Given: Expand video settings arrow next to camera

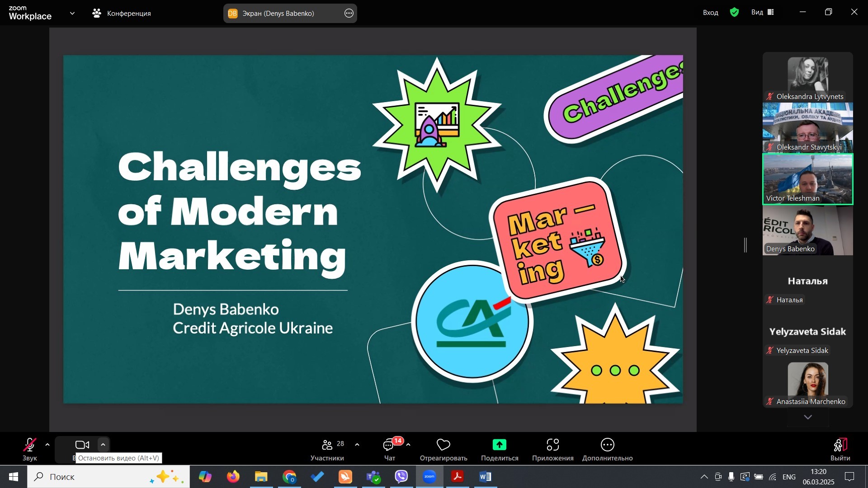Looking at the screenshot, I should coord(103,445).
